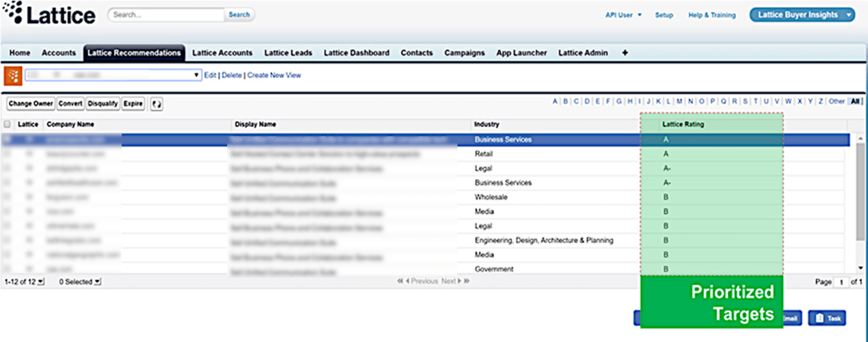Click the Disqualify button
The image size is (868, 342).
[x=103, y=103]
